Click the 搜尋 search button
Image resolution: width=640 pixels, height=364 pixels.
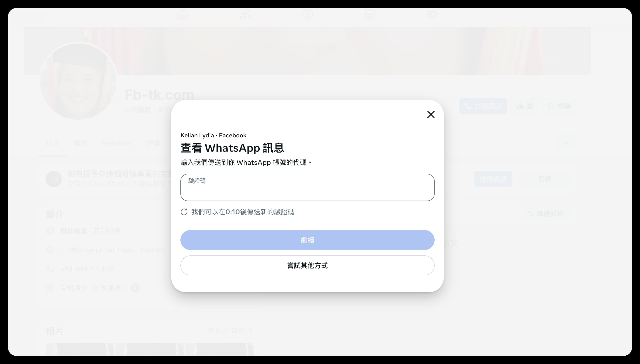tap(559, 106)
